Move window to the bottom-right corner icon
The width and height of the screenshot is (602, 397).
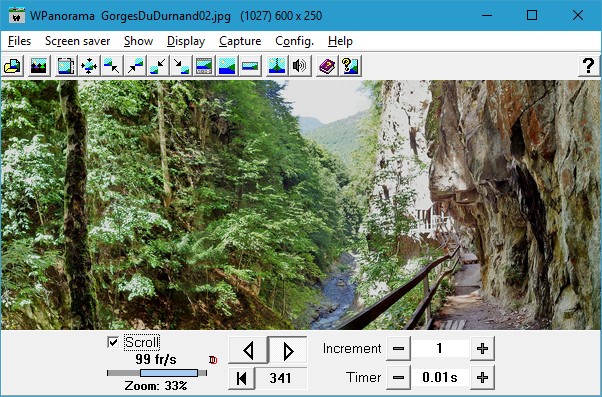[181, 66]
